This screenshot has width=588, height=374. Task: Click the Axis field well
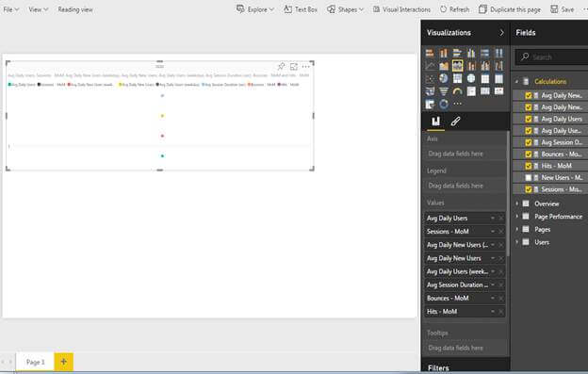(x=465, y=154)
